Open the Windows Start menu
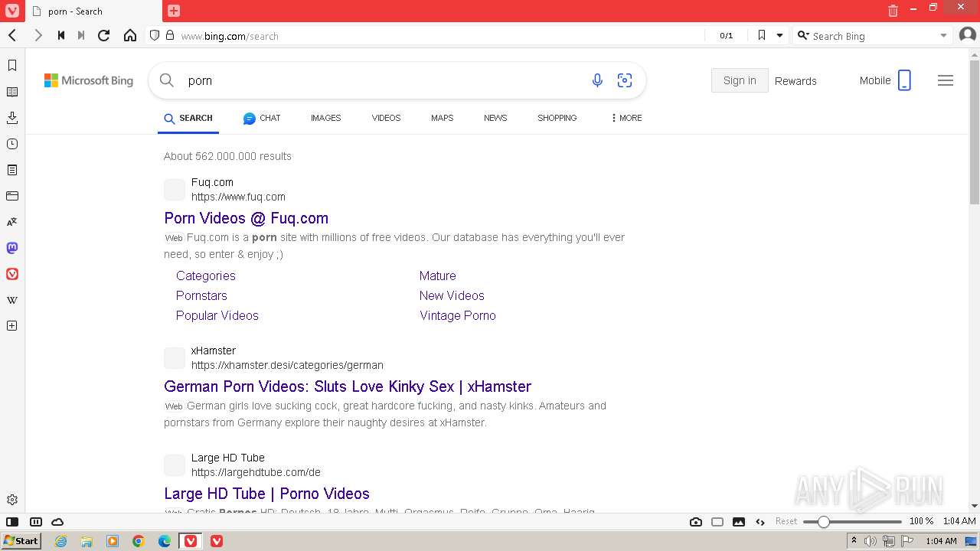Image resolution: width=980 pixels, height=551 pixels. (x=21, y=540)
